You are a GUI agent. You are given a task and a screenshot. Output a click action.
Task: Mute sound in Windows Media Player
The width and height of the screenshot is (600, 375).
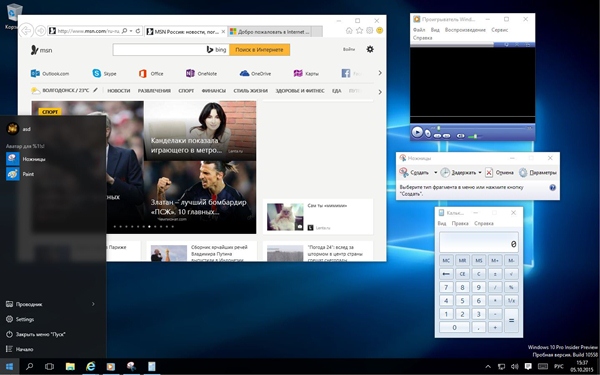click(x=461, y=136)
